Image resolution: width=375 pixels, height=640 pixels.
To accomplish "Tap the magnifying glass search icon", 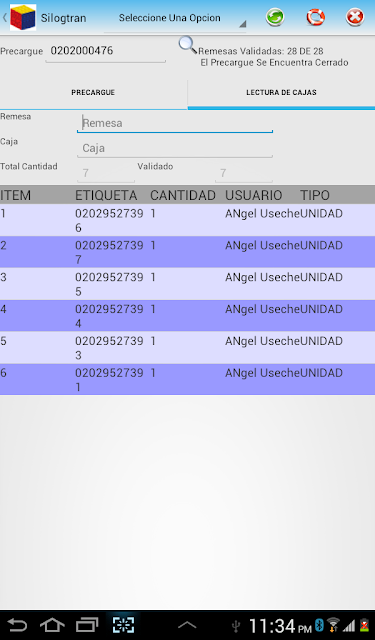I will click(x=187, y=44).
